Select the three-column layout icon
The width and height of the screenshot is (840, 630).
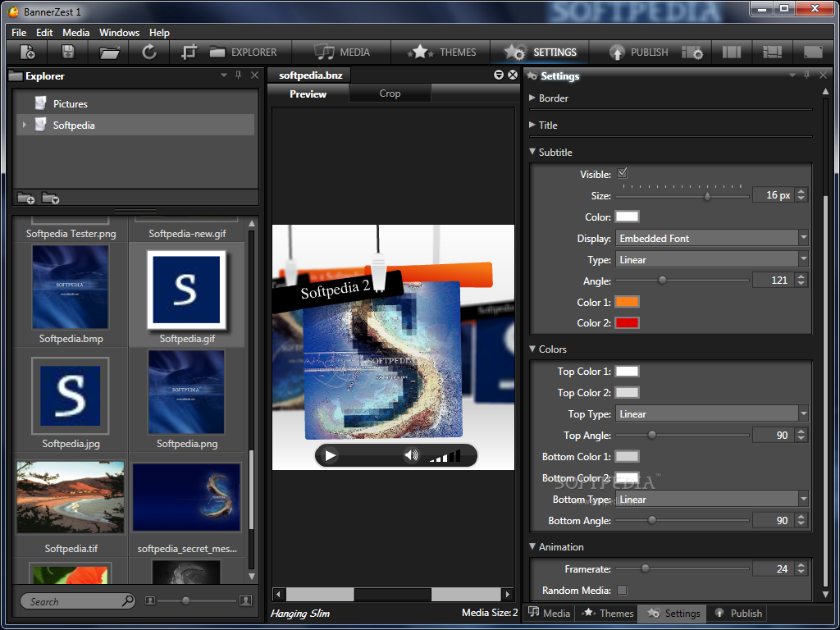click(x=731, y=52)
